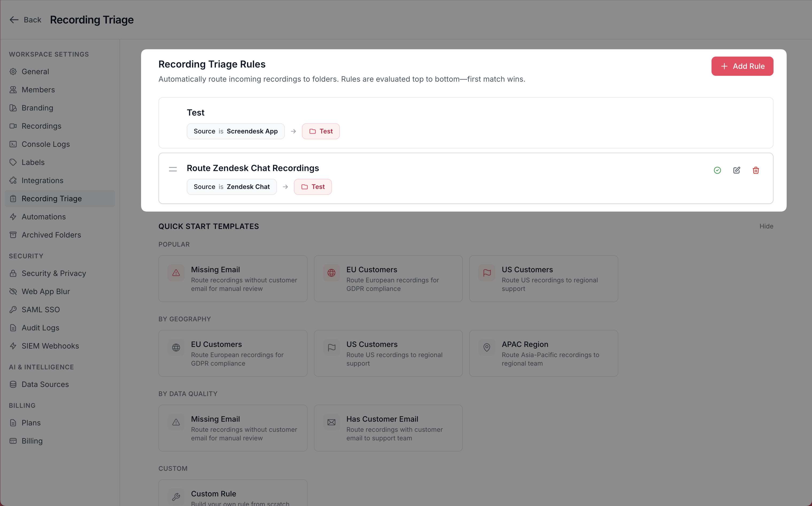Screen dimensions: 812x506
Task: Select the Missing Email popular template warning icon
Action: click(x=176, y=273)
